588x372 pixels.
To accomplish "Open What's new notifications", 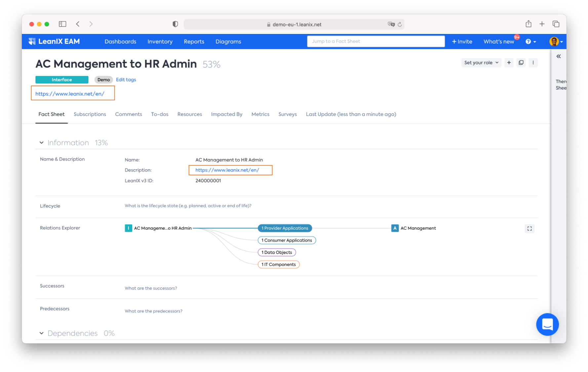I will 499,42.
